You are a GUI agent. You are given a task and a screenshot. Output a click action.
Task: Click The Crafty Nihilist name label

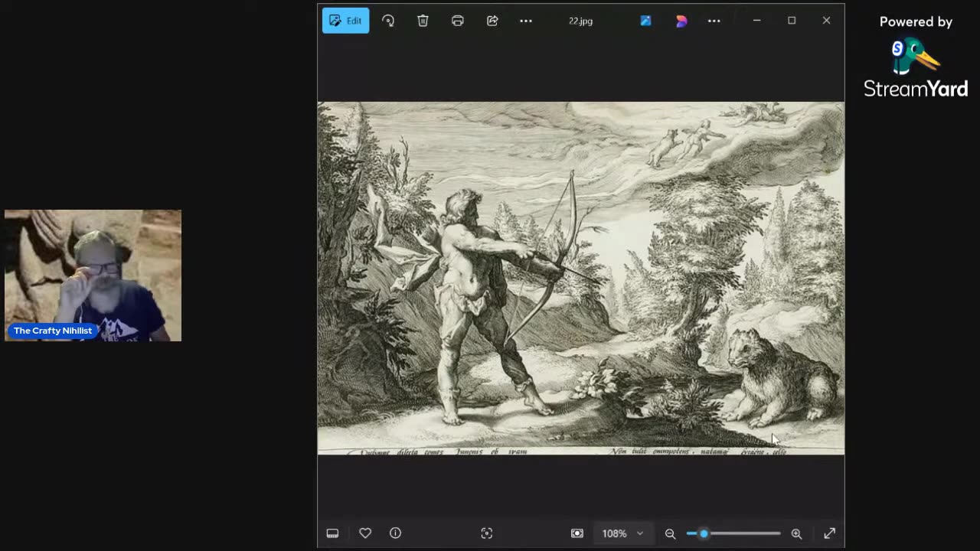pos(53,331)
